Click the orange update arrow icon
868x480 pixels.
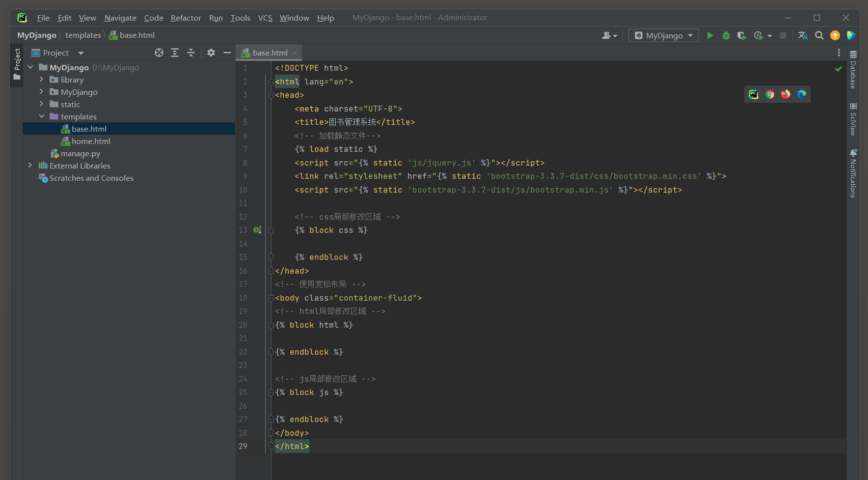click(x=835, y=35)
